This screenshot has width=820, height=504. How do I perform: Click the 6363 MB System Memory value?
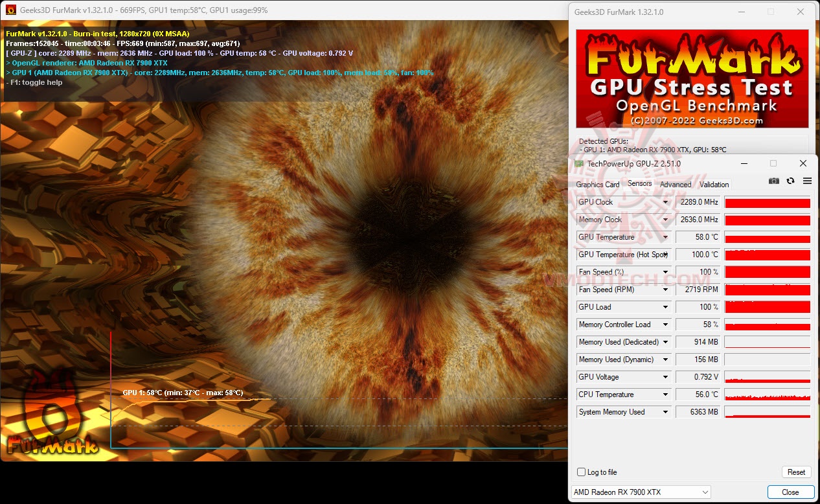[x=698, y=412]
